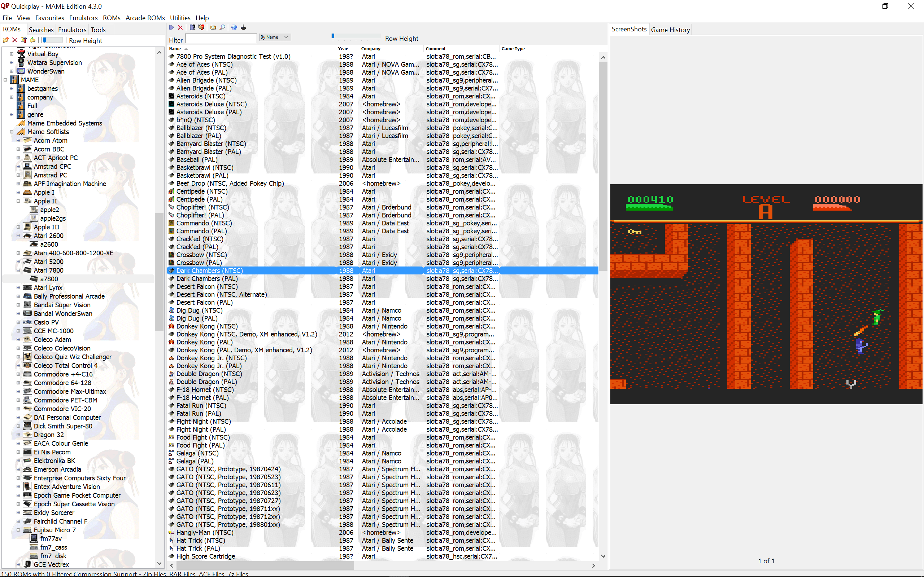
Task: Switch to the Game History tab
Action: pos(670,30)
